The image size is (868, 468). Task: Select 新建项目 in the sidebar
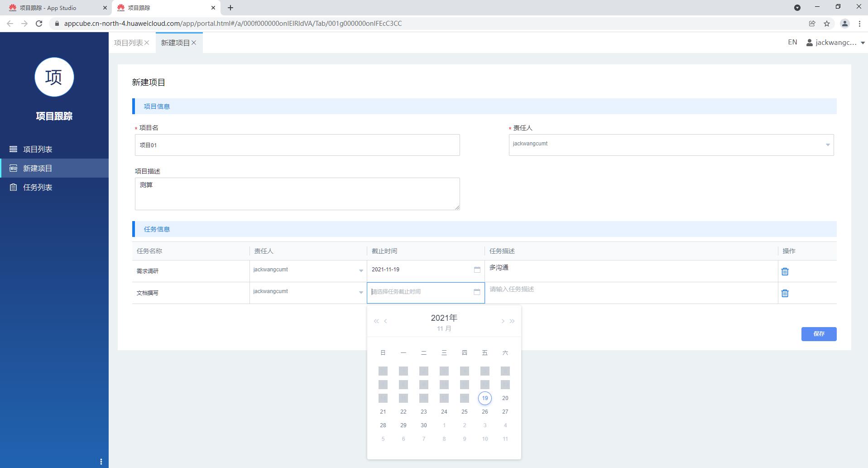[x=54, y=168]
